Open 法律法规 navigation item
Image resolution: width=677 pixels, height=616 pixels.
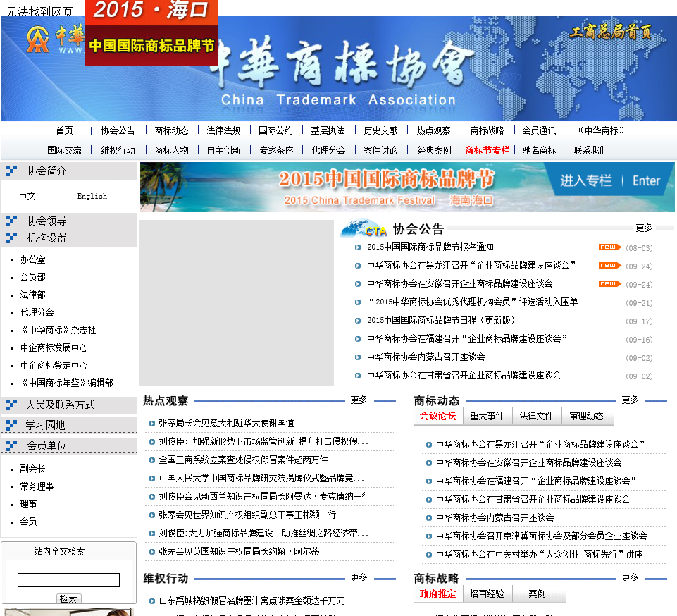(223, 130)
